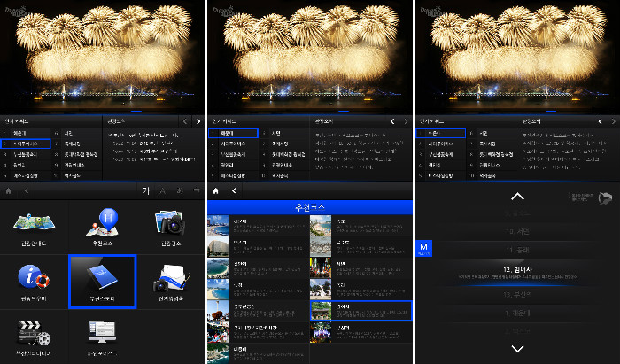Select keyword 3 부산불꽃축제 on middle screen
This screenshot has width=620, height=364.
point(233,154)
